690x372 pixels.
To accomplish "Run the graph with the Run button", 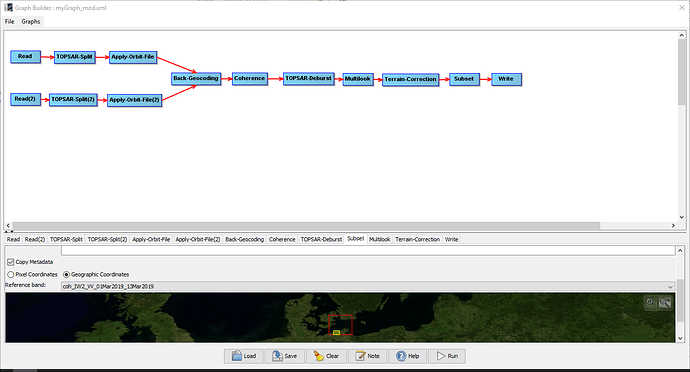I will pos(447,356).
